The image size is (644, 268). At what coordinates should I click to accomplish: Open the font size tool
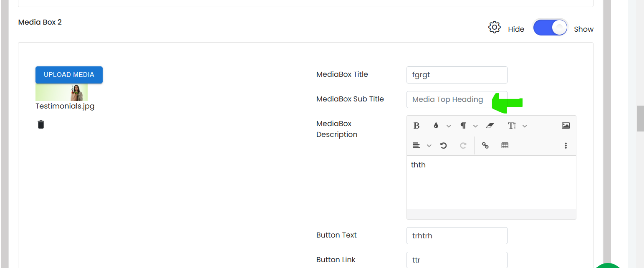click(512, 126)
